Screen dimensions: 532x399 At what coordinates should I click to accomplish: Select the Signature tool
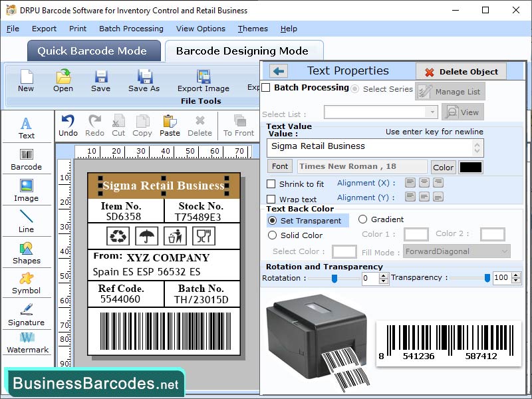[27, 316]
